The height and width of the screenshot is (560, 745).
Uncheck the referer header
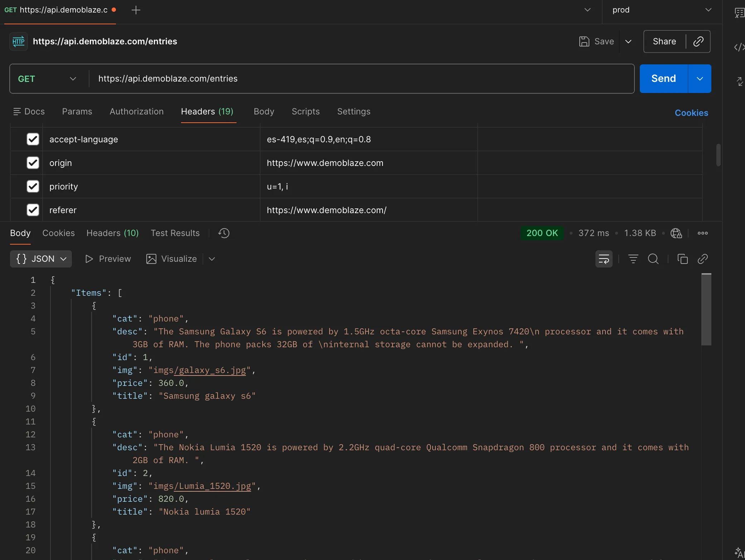point(33,210)
